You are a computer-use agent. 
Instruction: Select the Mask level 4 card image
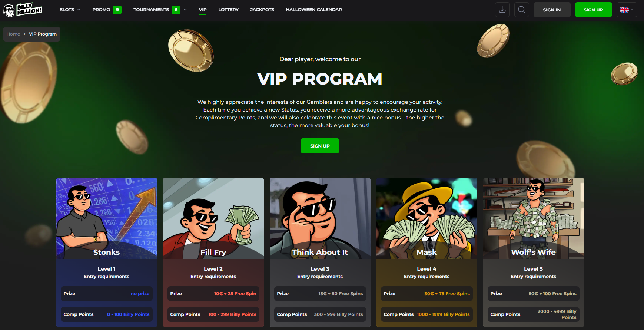tap(427, 218)
